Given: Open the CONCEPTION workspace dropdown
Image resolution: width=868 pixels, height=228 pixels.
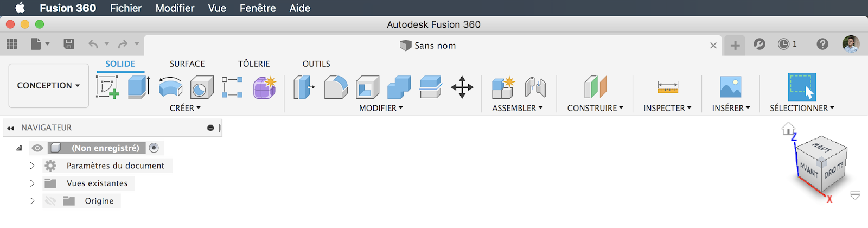Looking at the screenshot, I should click(x=49, y=86).
